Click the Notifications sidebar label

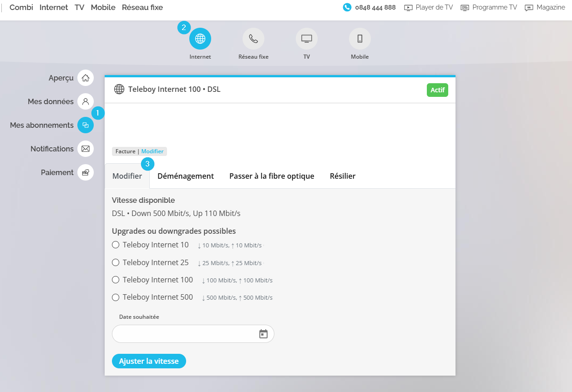coord(52,149)
